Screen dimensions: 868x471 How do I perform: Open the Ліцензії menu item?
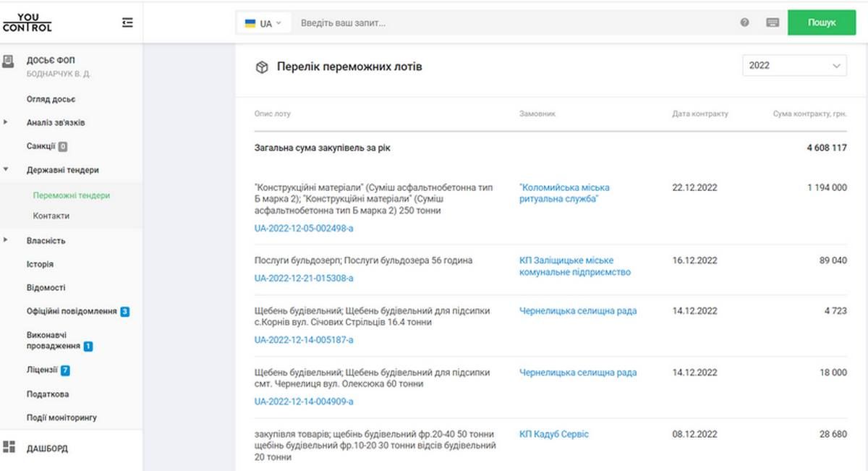pos(42,370)
